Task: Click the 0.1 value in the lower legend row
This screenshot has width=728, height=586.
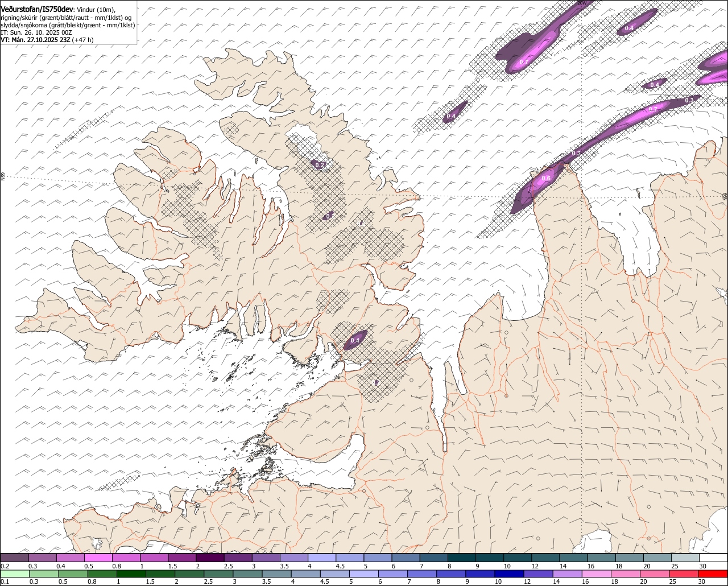Action: coord(5,581)
